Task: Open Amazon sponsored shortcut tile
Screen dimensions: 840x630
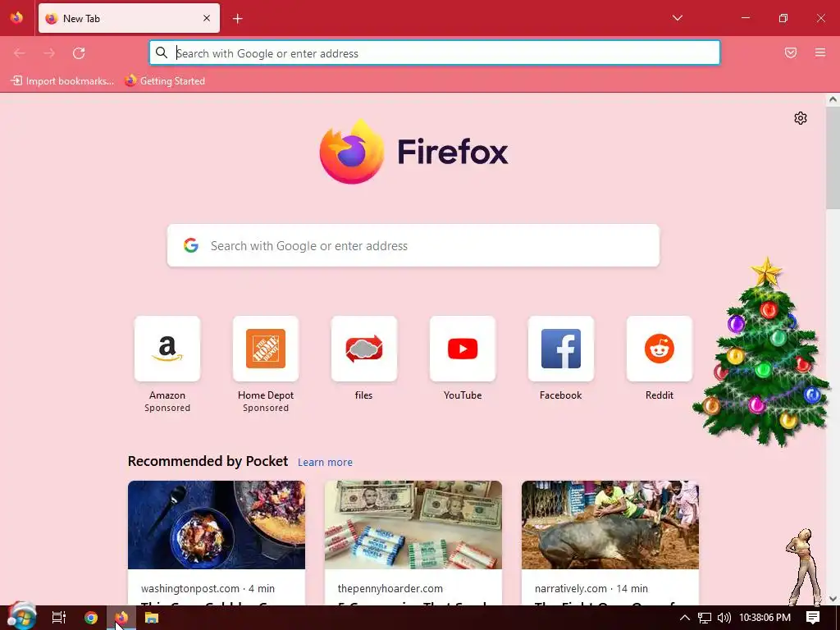Action: click(x=167, y=349)
